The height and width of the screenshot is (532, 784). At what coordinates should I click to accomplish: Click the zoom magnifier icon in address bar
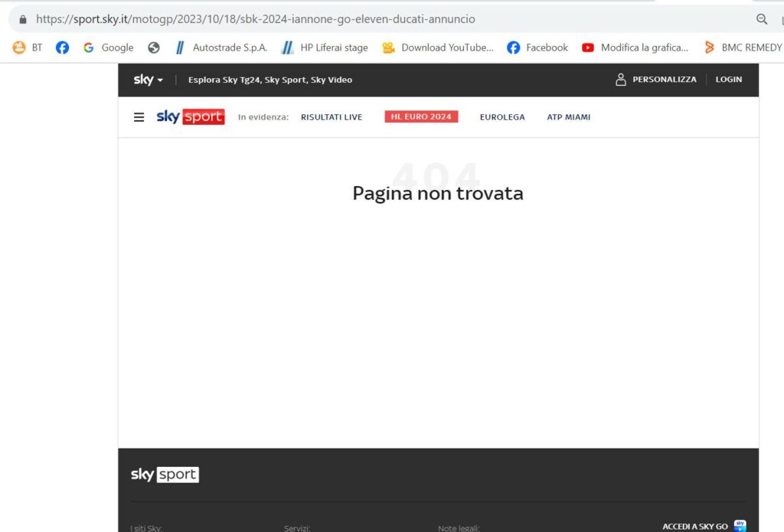[761, 19]
